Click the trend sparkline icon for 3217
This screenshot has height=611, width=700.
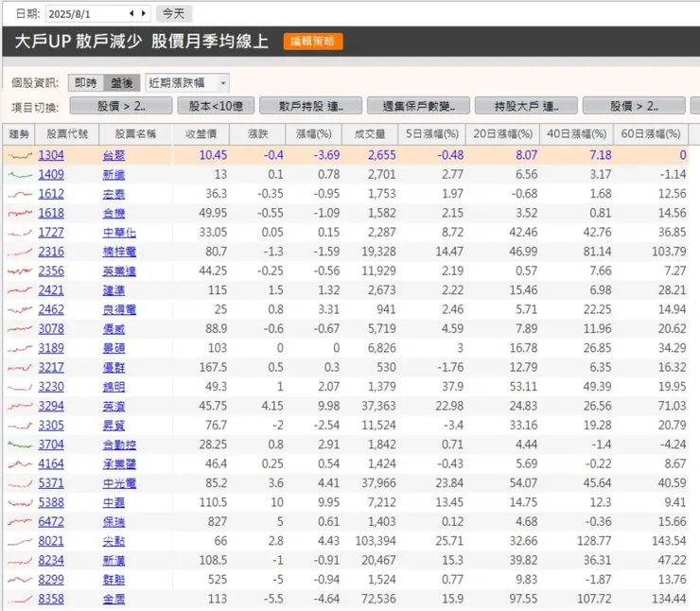[x=20, y=368]
